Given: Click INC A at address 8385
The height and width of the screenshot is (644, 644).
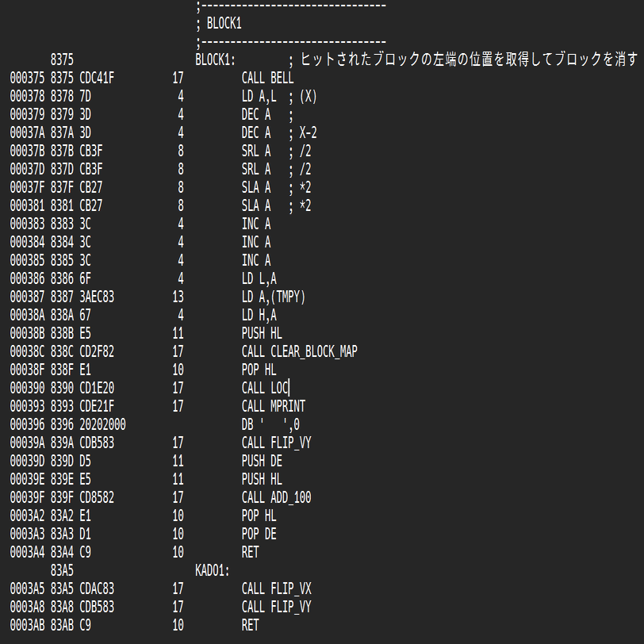Looking at the screenshot, I should (x=256, y=260).
